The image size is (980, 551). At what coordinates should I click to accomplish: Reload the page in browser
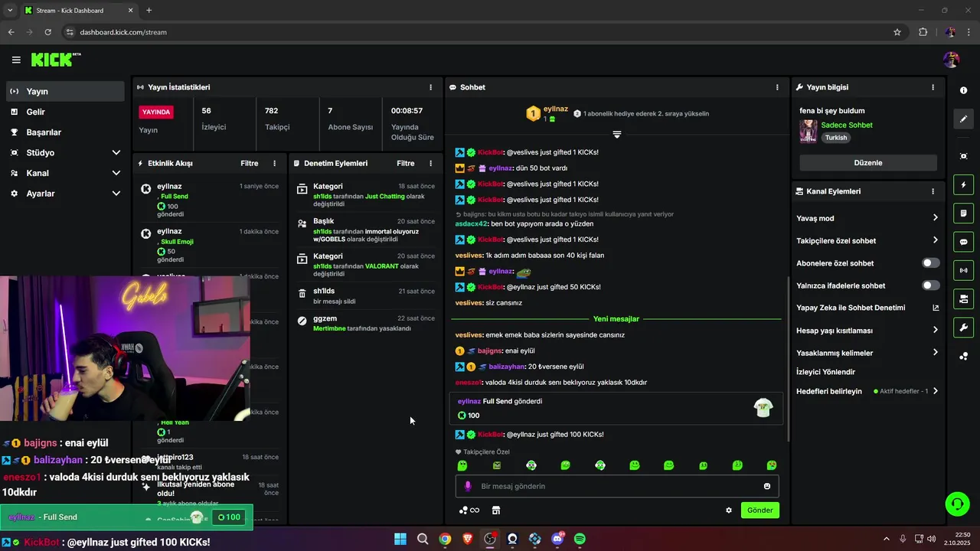point(47,32)
